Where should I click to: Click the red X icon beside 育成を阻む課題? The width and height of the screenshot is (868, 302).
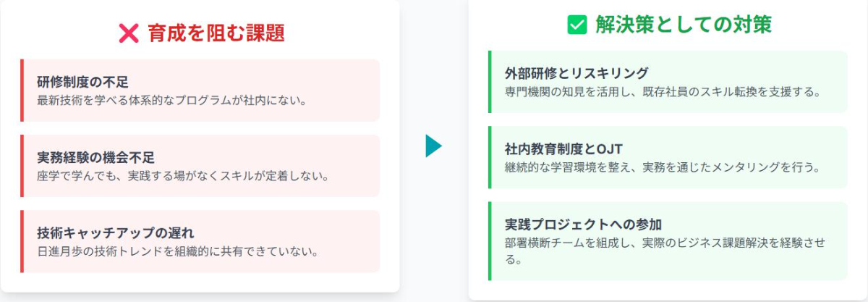[128, 33]
